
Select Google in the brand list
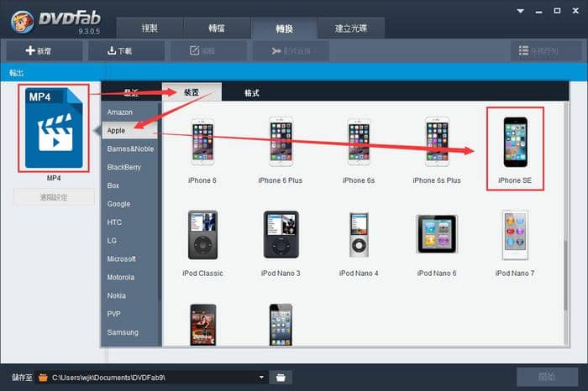coord(129,204)
